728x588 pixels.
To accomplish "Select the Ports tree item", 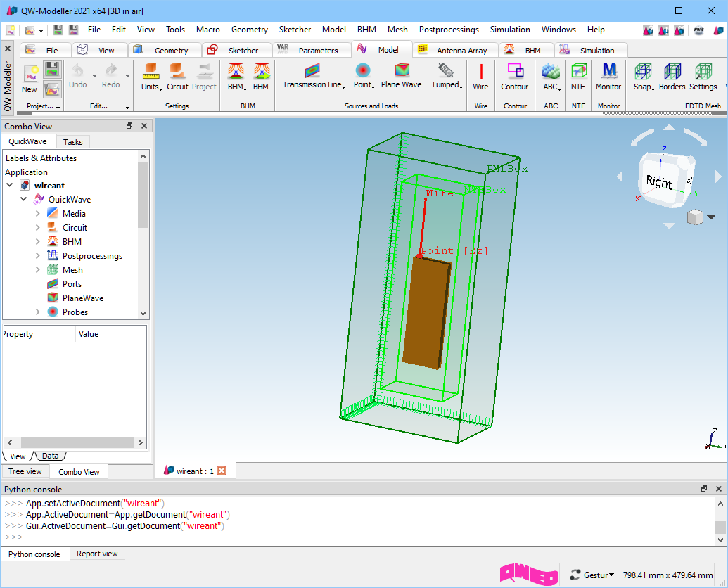I will (x=72, y=284).
